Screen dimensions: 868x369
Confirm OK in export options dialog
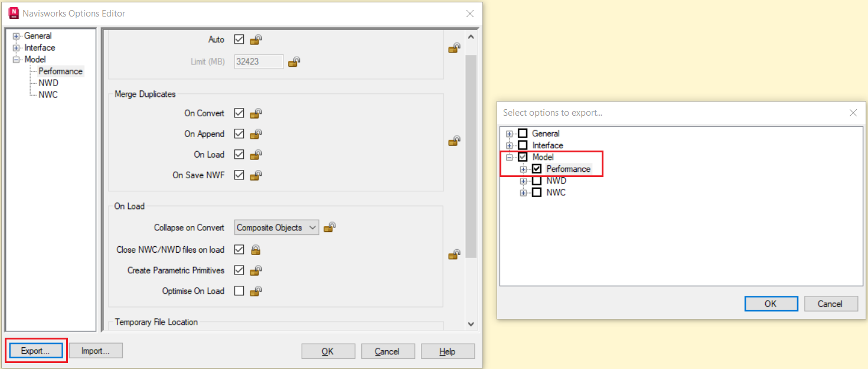(x=771, y=303)
